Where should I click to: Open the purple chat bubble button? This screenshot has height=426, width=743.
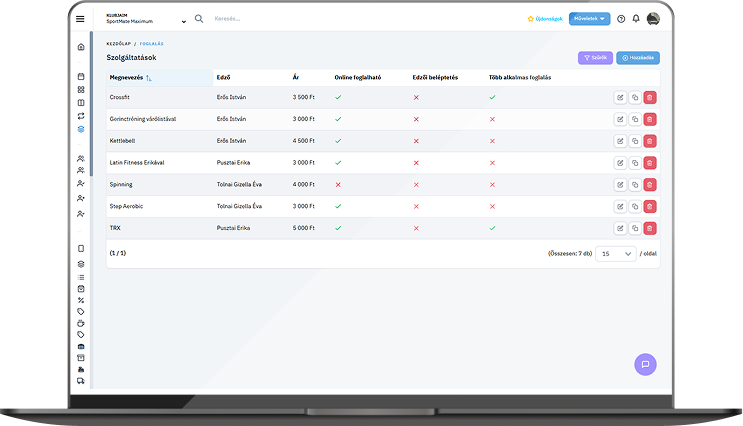pyautogui.click(x=645, y=364)
